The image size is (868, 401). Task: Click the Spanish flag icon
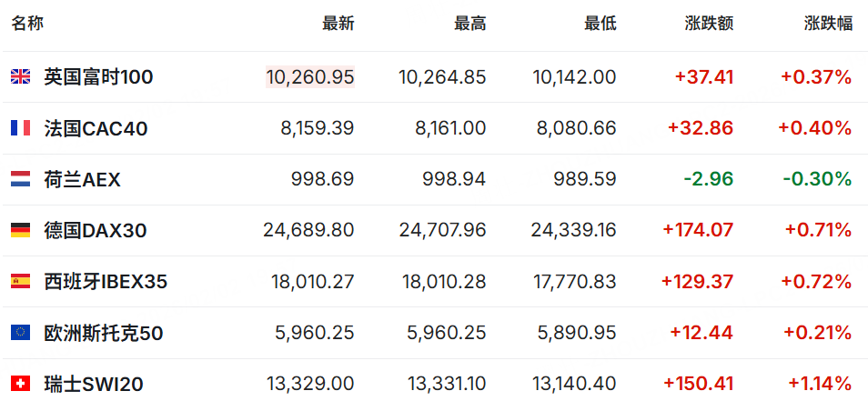21,282
